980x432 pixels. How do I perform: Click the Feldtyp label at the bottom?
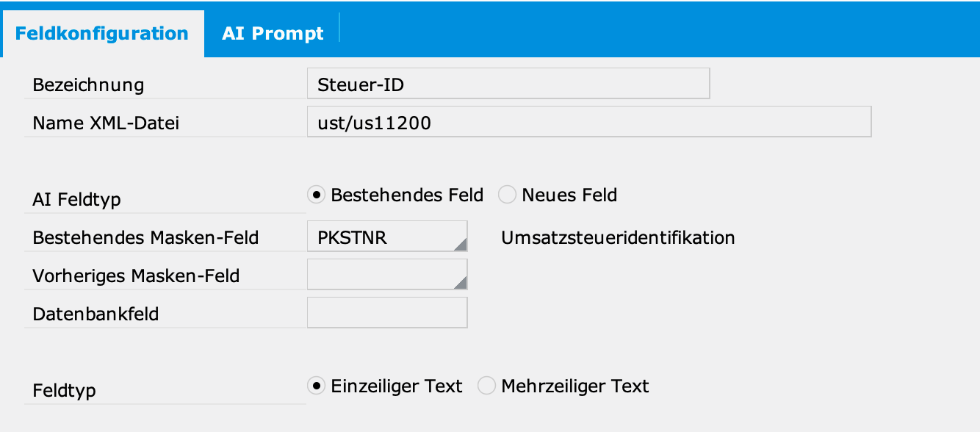[64, 391]
